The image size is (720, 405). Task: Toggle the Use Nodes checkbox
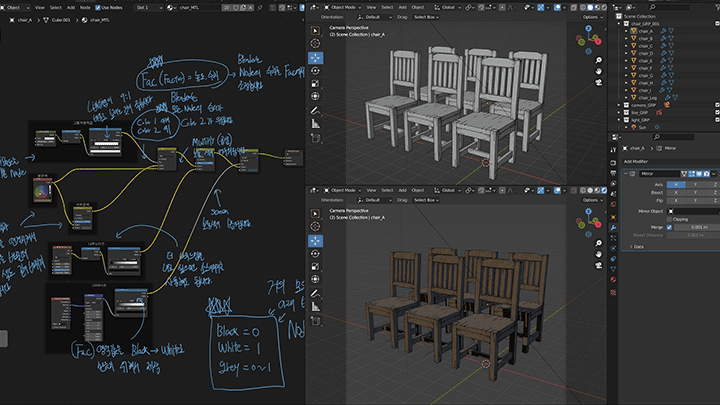[x=98, y=8]
